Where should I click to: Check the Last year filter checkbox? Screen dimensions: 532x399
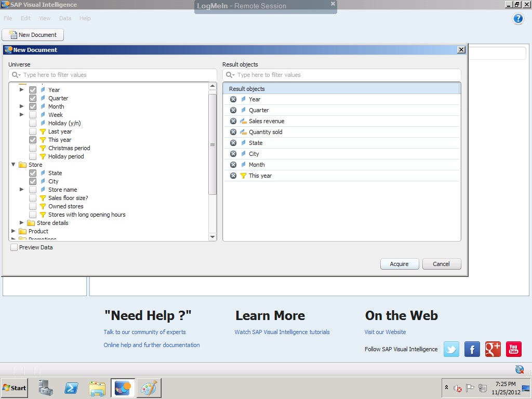[33, 131]
